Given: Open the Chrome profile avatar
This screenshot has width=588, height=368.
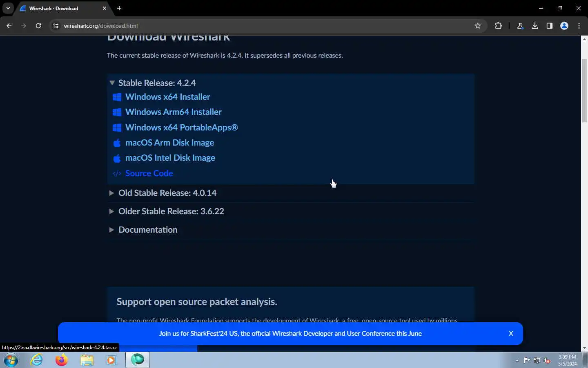Looking at the screenshot, I should coord(564,26).
